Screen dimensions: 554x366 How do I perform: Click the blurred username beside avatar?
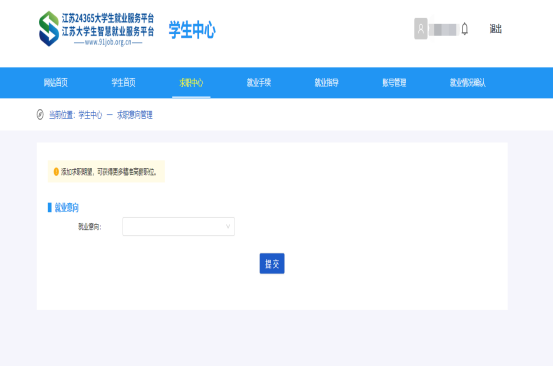coord(444,29)
